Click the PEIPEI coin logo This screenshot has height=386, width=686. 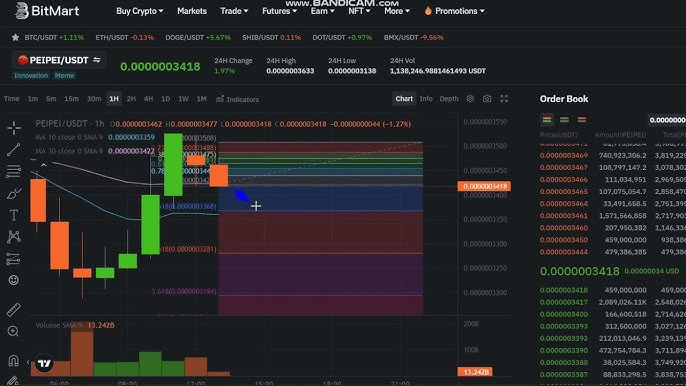[x=23, y=60]
